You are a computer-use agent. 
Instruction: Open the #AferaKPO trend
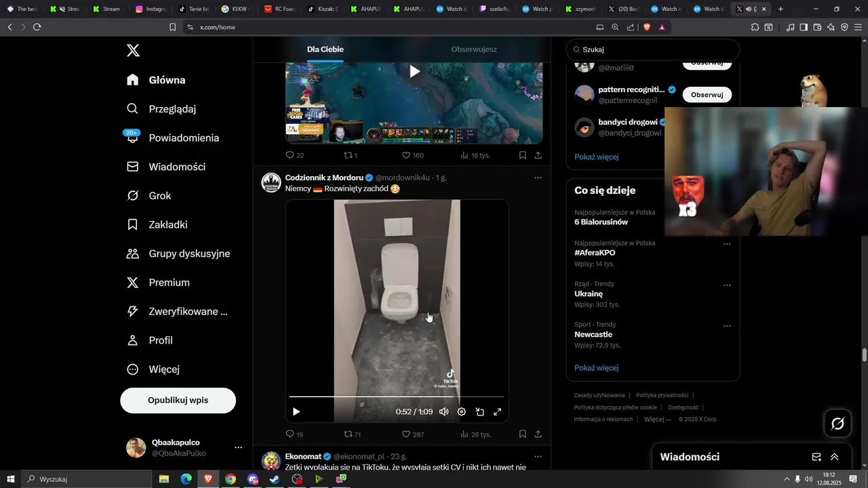[x=595, y=253]
